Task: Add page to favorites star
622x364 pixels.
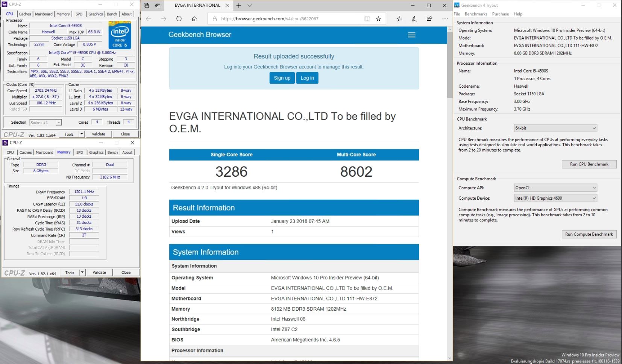Action: tap(378, 19)
